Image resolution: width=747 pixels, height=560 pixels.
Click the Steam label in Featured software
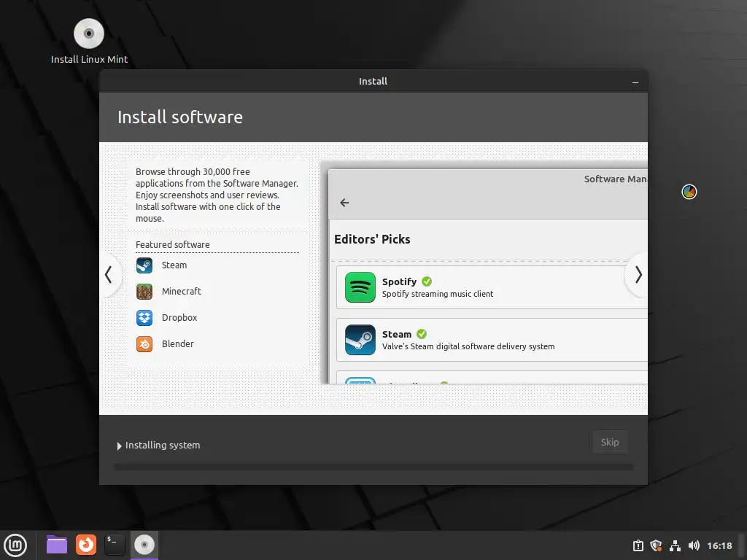pyautogui.click(x=174, y=265)
